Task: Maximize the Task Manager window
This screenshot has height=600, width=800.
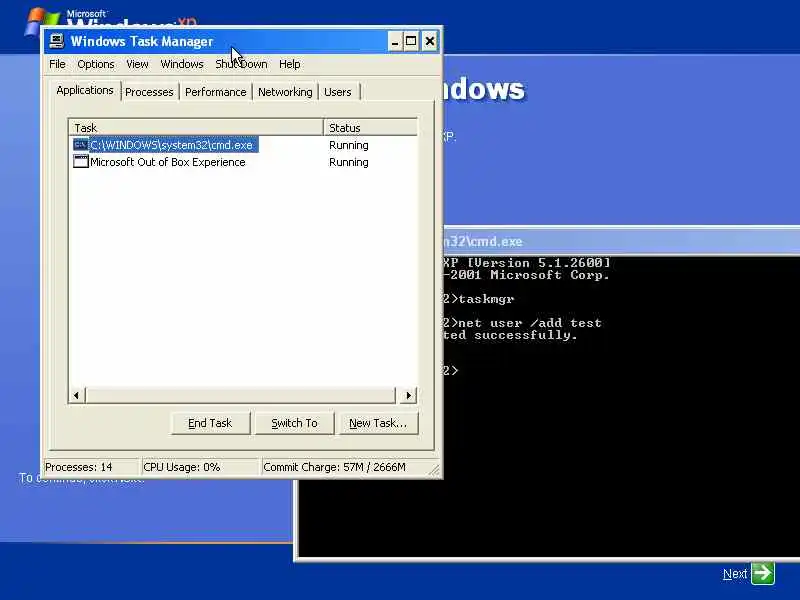Action: pyautogui.click(x=411, y=41)
